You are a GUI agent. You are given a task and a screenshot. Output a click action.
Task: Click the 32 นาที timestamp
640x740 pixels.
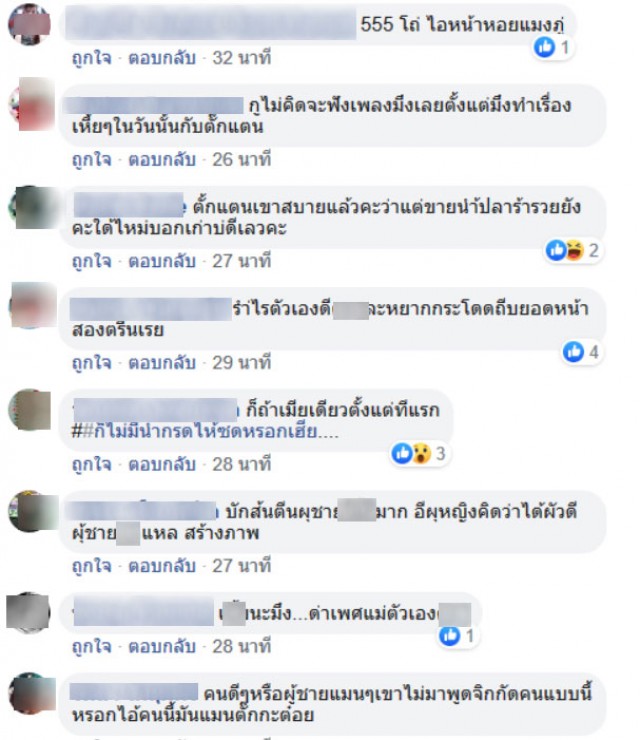click(x=242, y=58)
